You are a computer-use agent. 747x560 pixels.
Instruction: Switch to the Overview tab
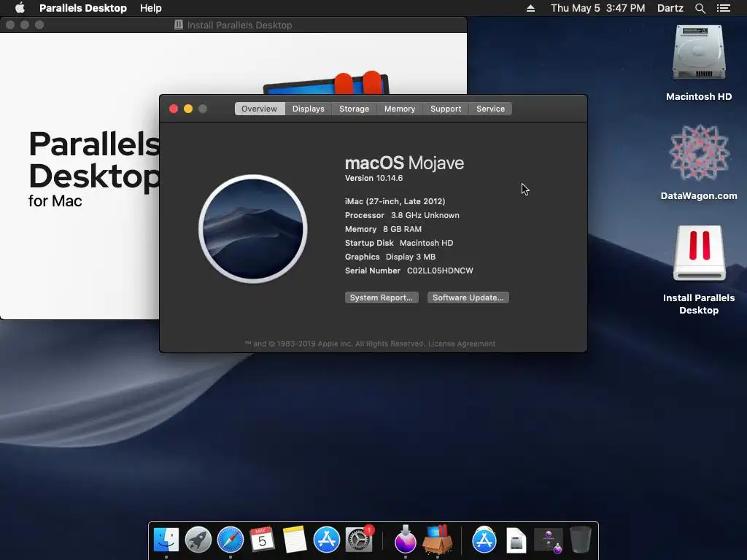[x=259, y=109]
